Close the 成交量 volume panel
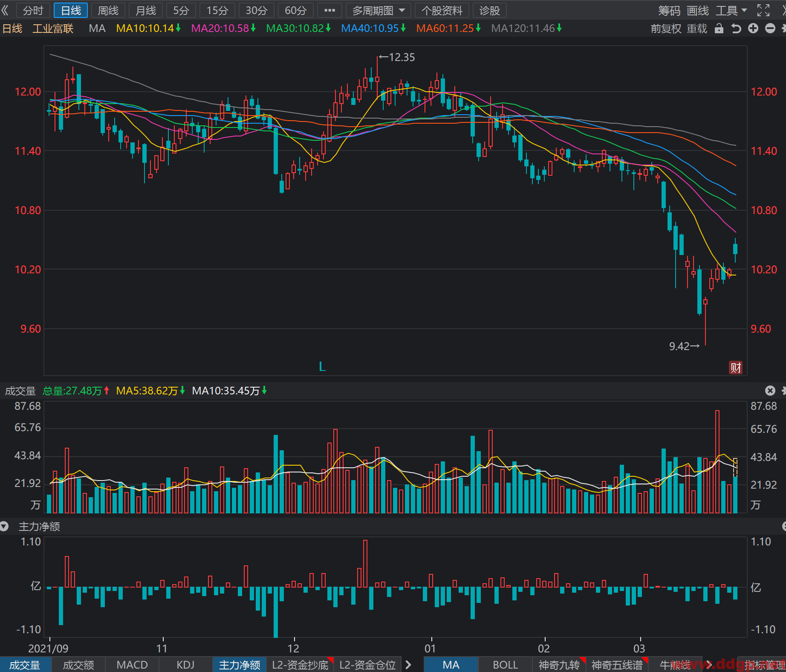 (770, 391)
